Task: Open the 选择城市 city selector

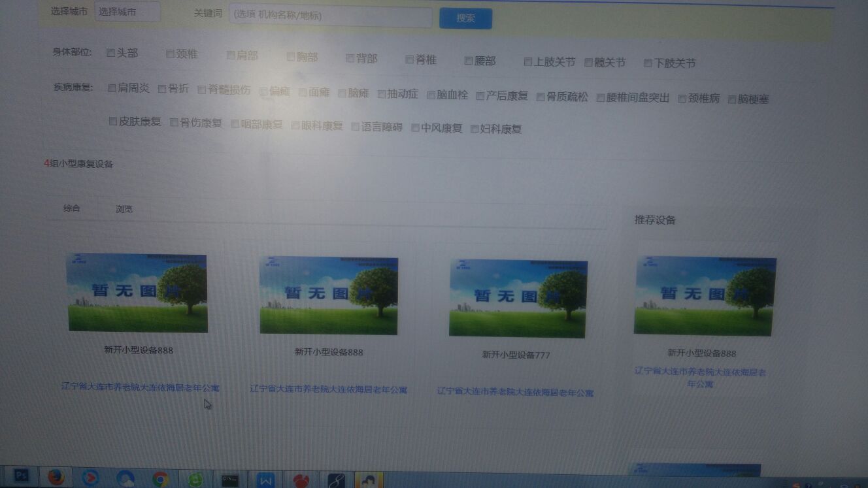Action: pos(127,12)
